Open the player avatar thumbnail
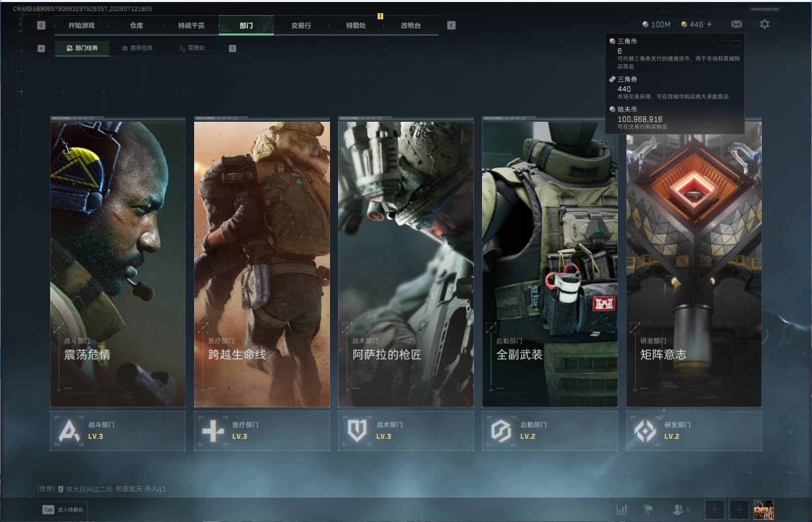The image size is (812, 522). (x=763, y=509)
